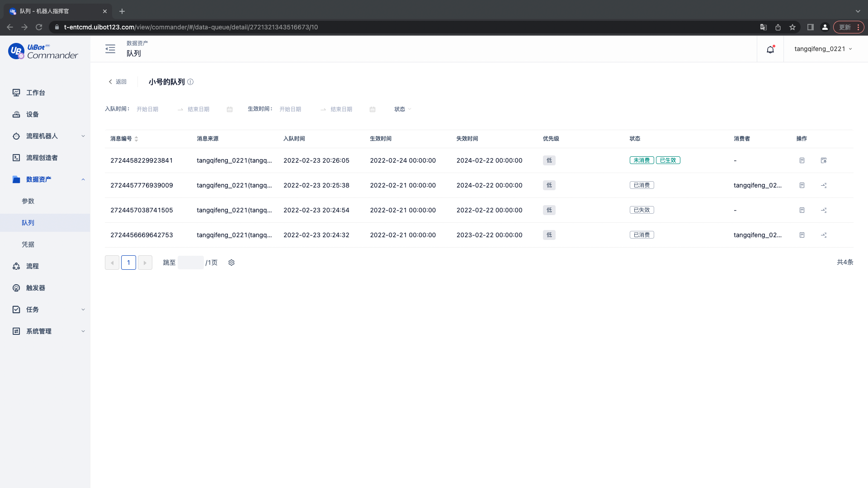The width and height of the screenshot is (868, 488).
Task: Collapse 数据资产 submenu
Action: pos(83,179)
